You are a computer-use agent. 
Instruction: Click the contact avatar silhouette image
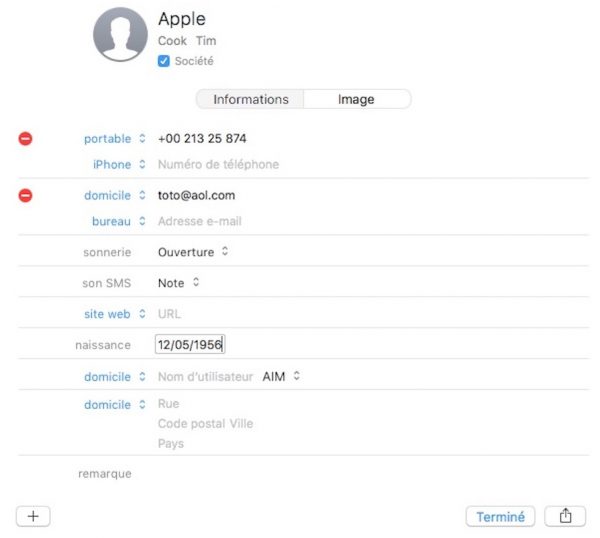click(x=120, y=36)
